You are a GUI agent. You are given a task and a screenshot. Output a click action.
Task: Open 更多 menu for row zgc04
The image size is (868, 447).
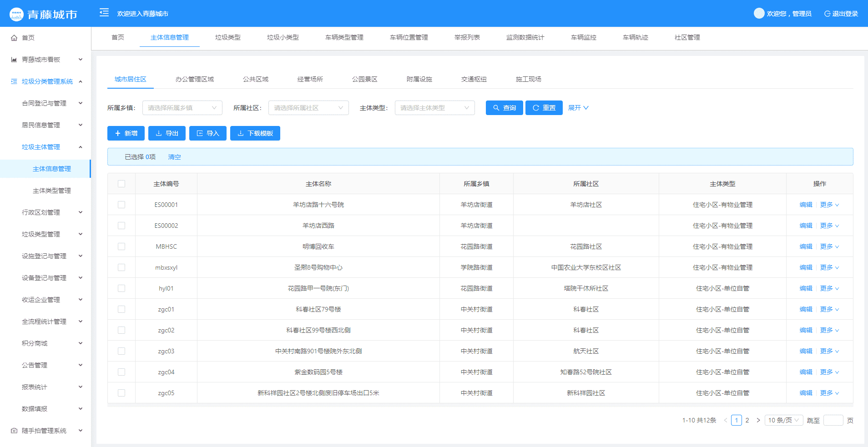[x=830, y=372]
